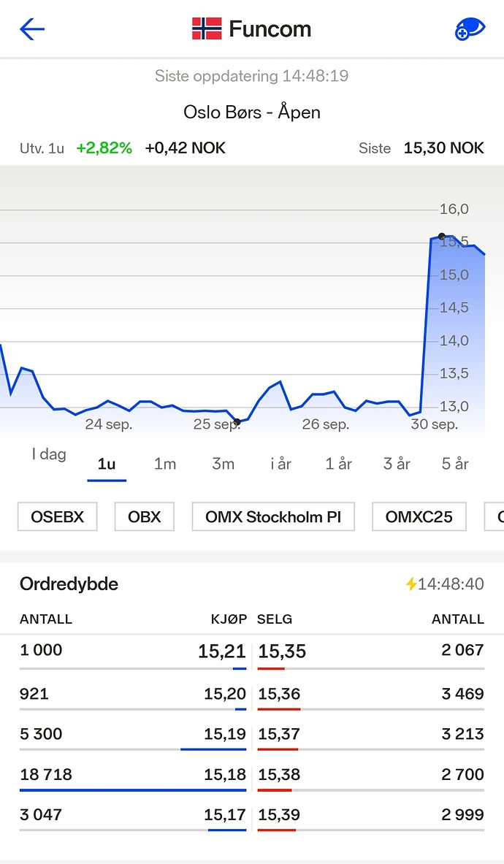Tap the Funcom title

click(270, 29)
